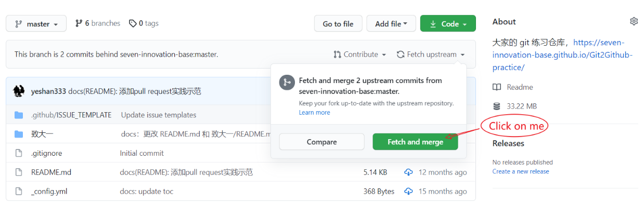
Task: Click the Go to file button
Action: coord(338,24)
